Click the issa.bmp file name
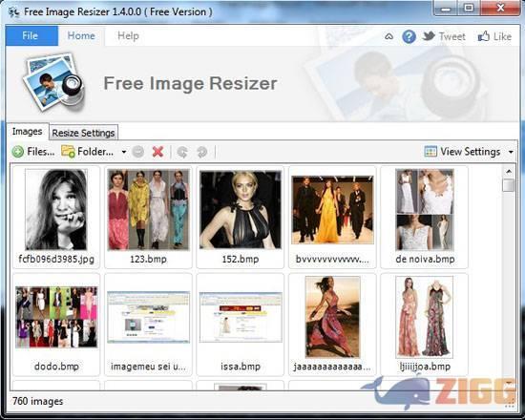Screen dimensions: 525x420 [241, 367]
